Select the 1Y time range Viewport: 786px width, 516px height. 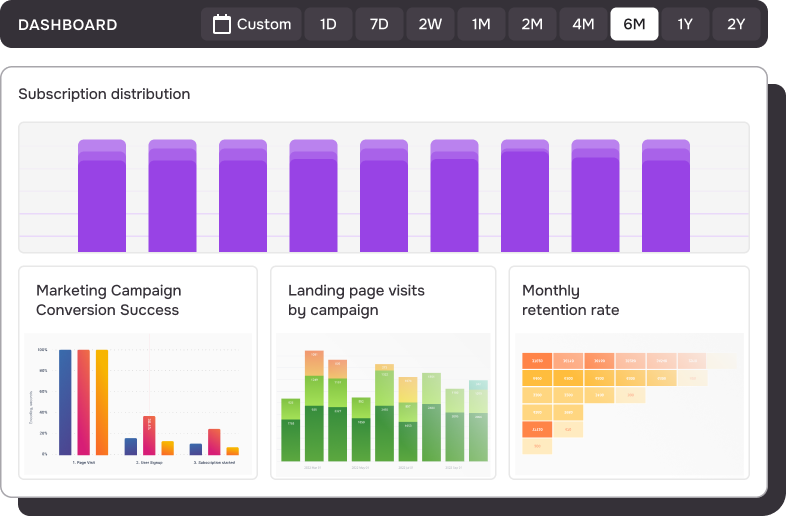click(x=685, y=24)
